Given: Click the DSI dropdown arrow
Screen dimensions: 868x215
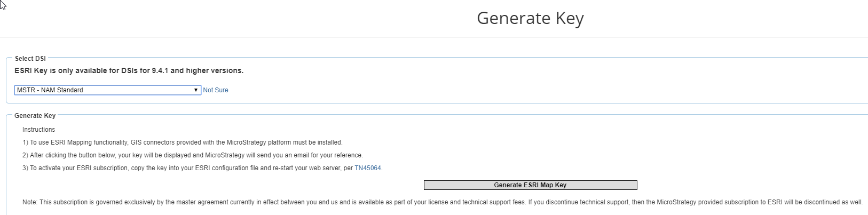Looking at the screenshot, I should (196, 90).
